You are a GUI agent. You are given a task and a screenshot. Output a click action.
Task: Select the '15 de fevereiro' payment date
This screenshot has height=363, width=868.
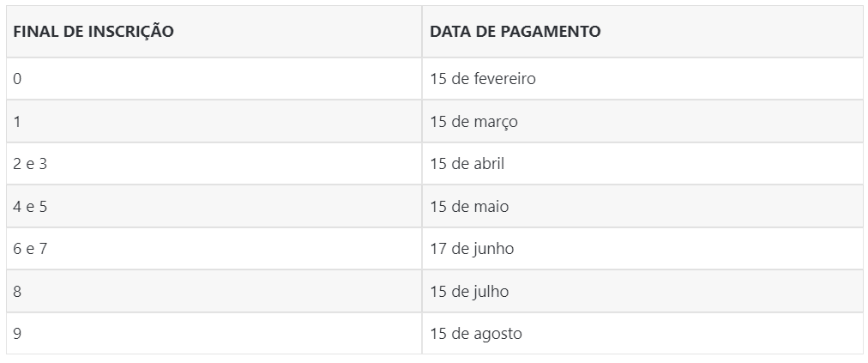tap(482, 79)
